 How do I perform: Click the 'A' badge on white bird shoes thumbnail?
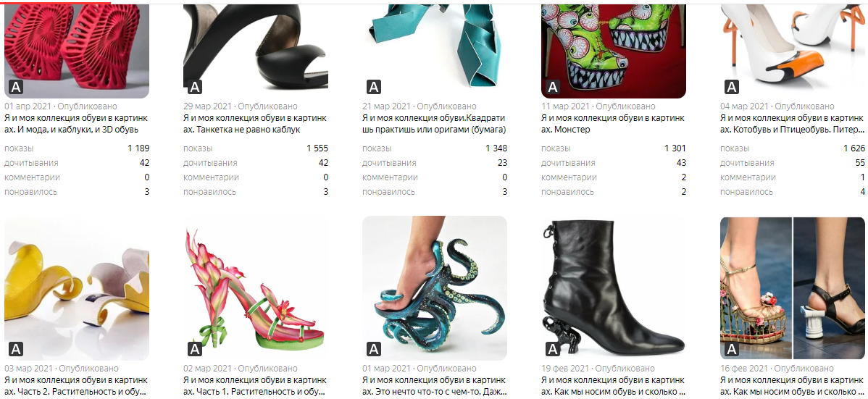732,87
